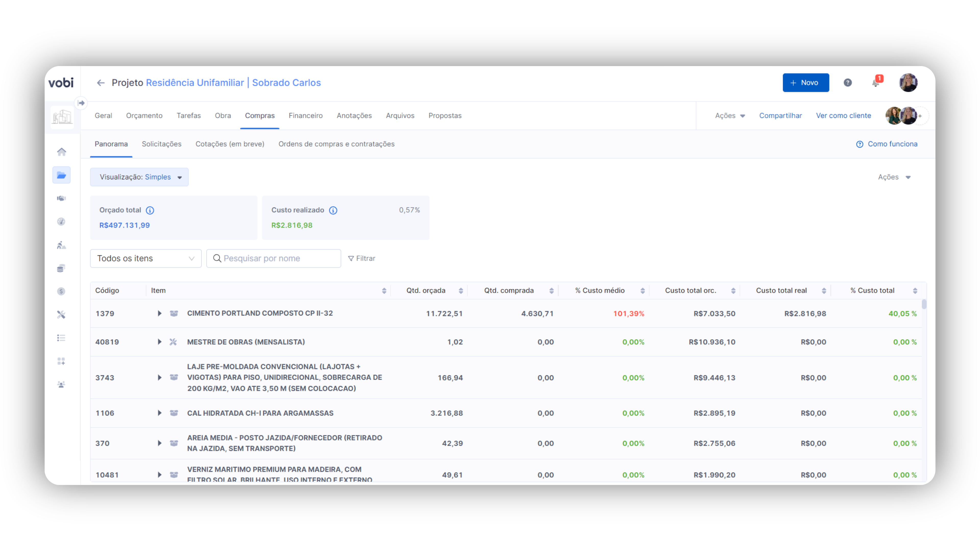Open the projects folder icon in sidebar

point(61,175)
